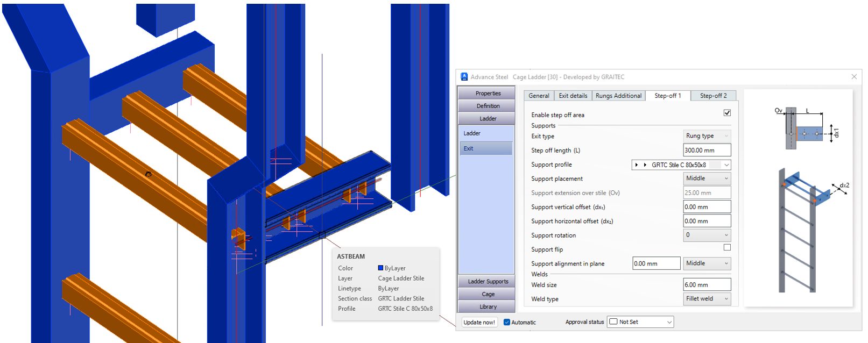This screenshot has width=868, height=343.
Task: Open the Cage section
Action: pyautogui.click(x=488, y=294)
